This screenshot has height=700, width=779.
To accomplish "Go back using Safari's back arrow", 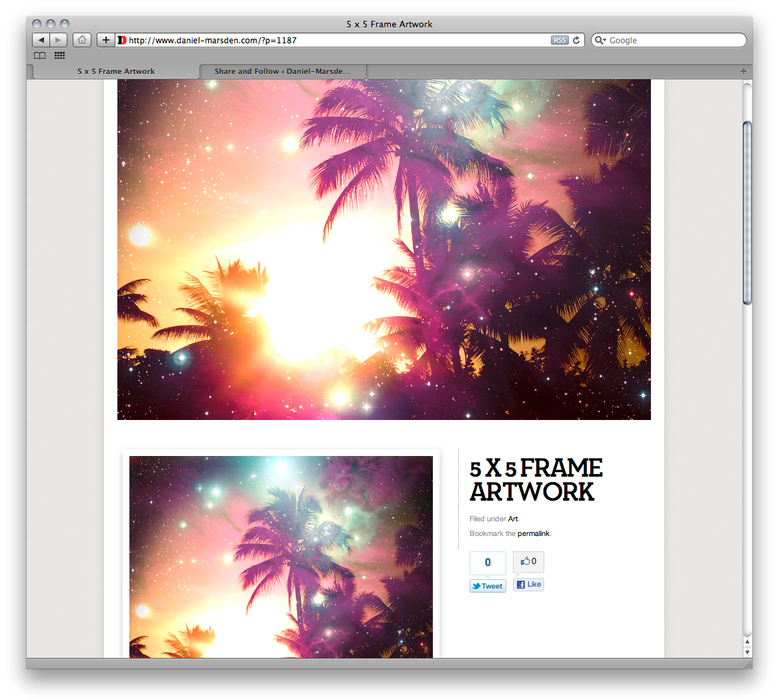I will tap(41, 40).
